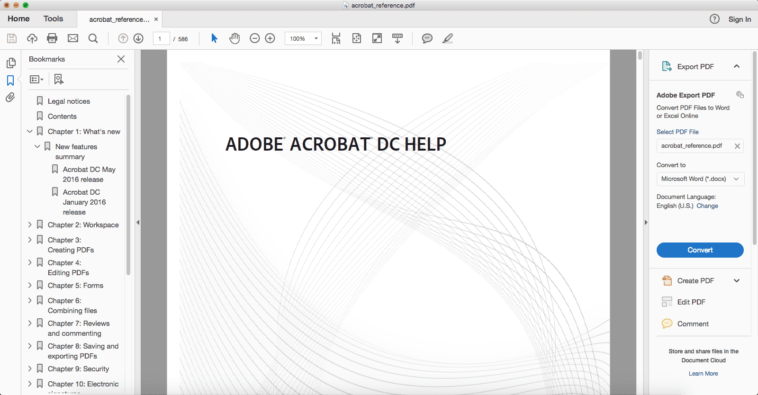Switch to Home tab
The height and width of the screenshot is (395, 758).
18,19
